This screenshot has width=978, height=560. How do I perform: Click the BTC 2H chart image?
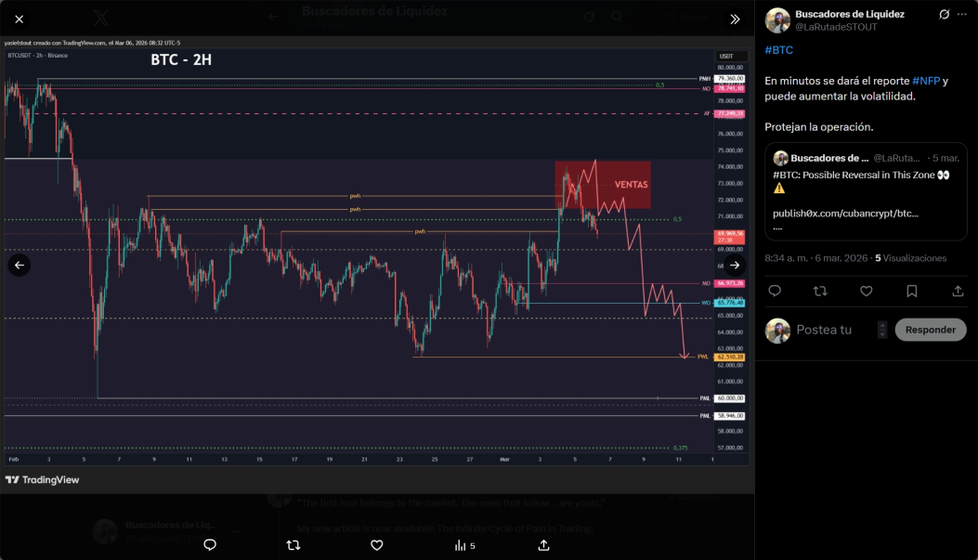[377, 265]
